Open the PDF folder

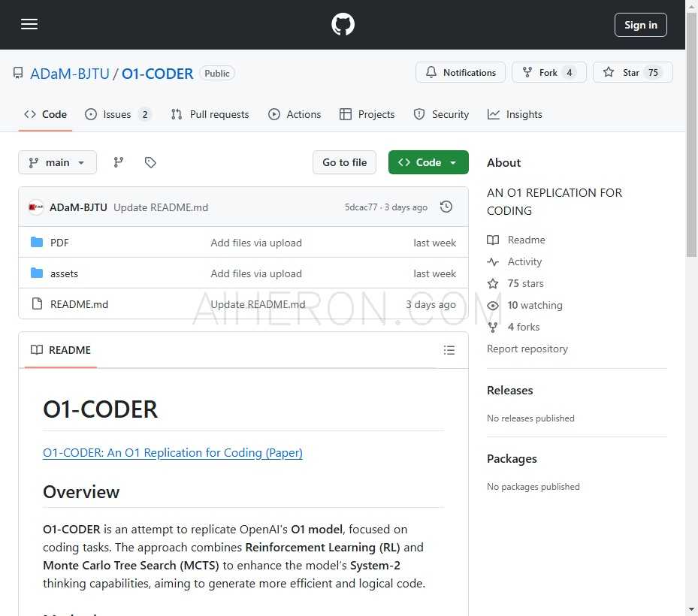coord(59,243)
